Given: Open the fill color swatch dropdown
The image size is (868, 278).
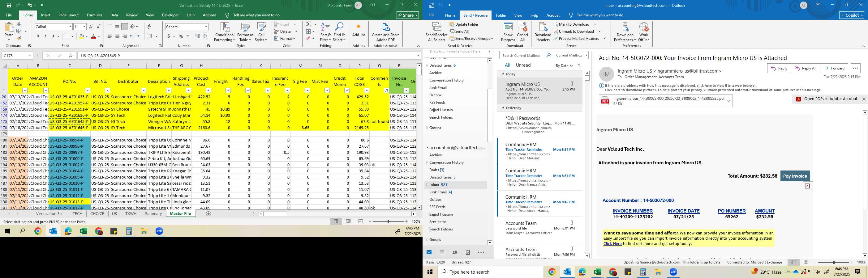Looking at the screenshot, I should (x=87, y=36).
